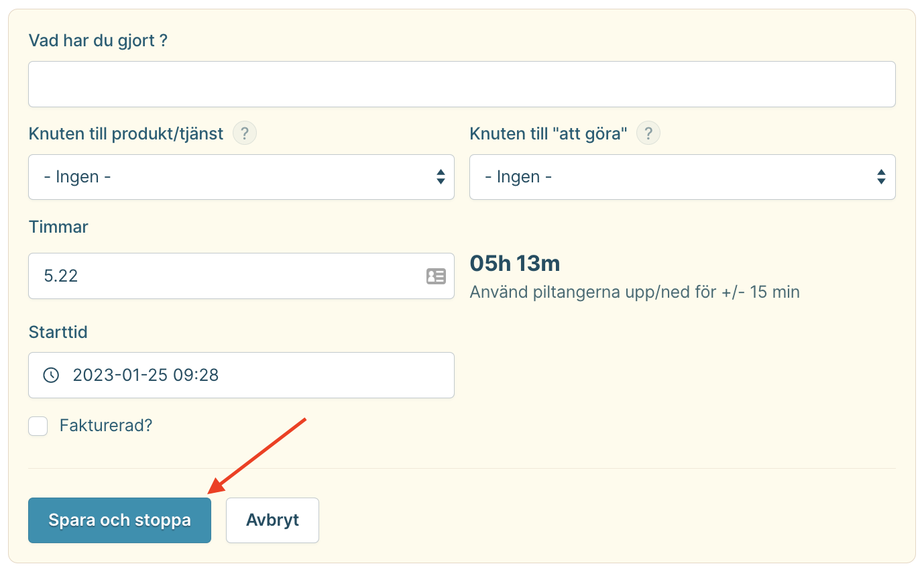924x574 pixels.
Task: Click the Spara och stoppa button
Action: 119,520
